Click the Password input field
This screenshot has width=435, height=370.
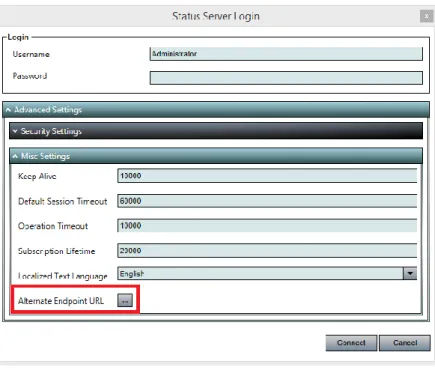coord(286,78)
